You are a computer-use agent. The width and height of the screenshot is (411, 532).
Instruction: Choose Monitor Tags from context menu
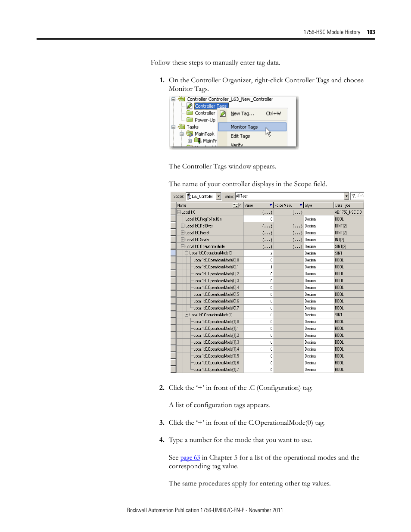[x=252, y=127]
